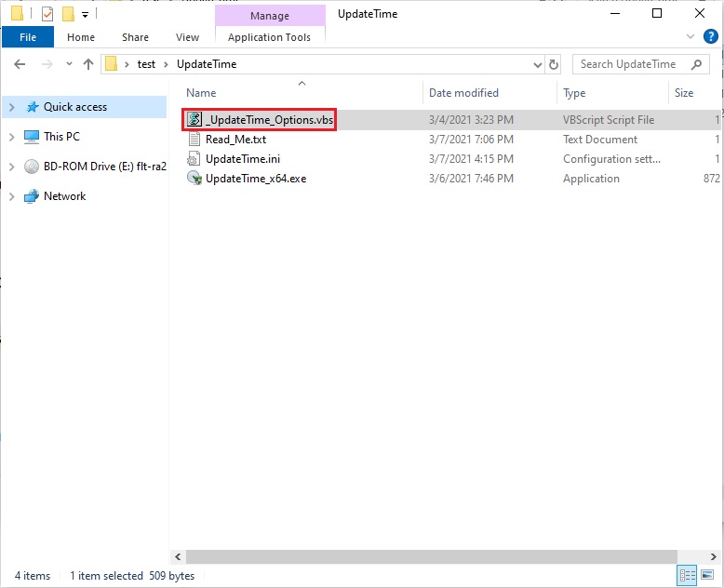Open the File menu
The width and height of the screenshot is (724, 588).
28,37
